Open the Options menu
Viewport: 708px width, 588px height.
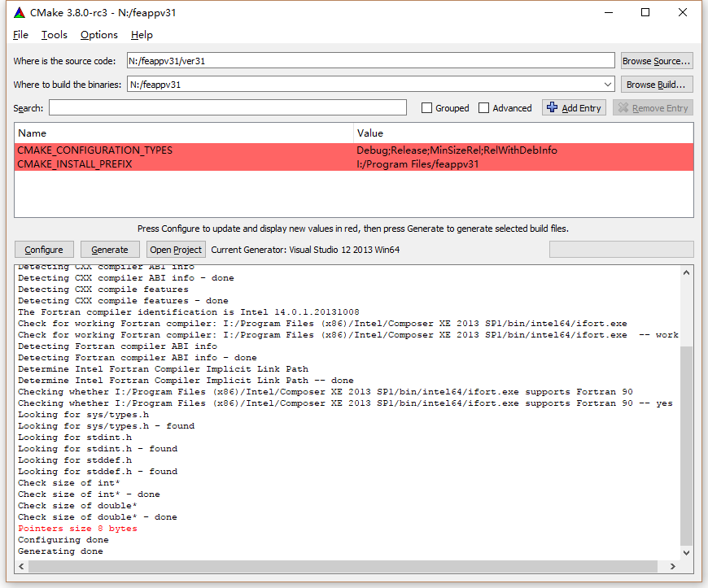click(99, 35)
